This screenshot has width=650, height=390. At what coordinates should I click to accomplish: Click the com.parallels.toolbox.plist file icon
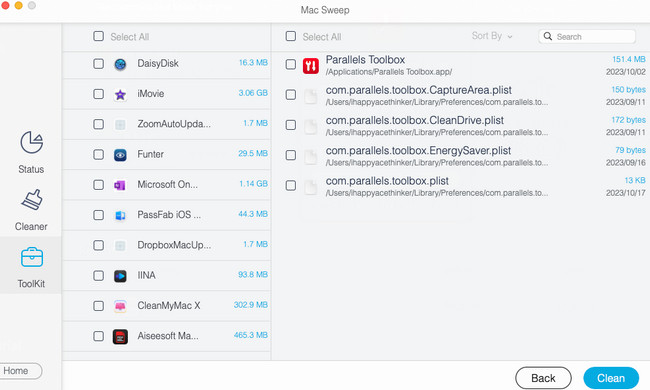(311, 187)
